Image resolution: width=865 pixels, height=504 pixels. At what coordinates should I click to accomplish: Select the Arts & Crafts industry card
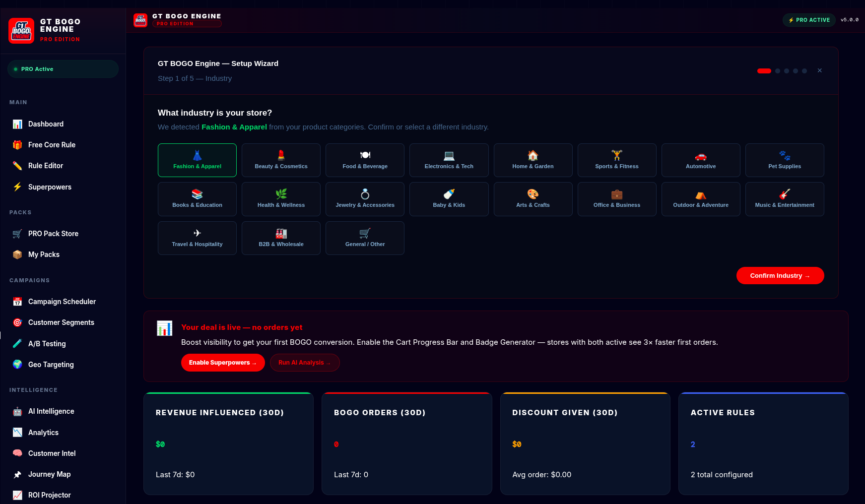533,199
